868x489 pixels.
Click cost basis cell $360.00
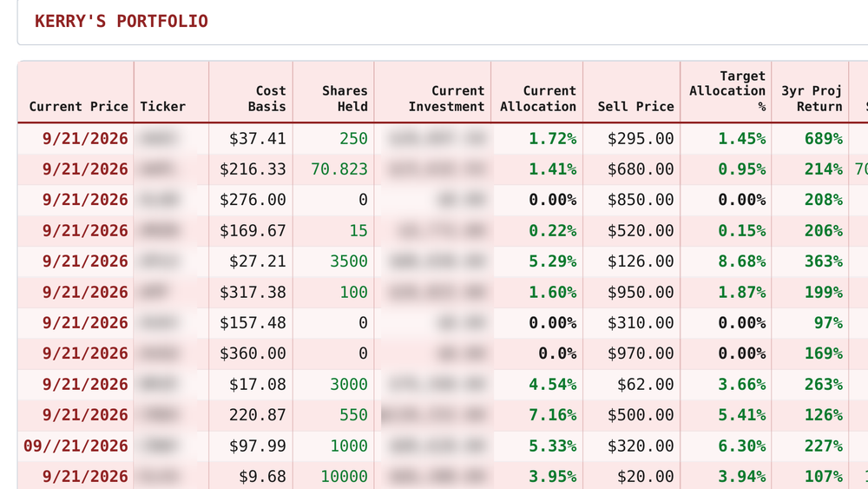pyautogui.click(x=253, y=354)
